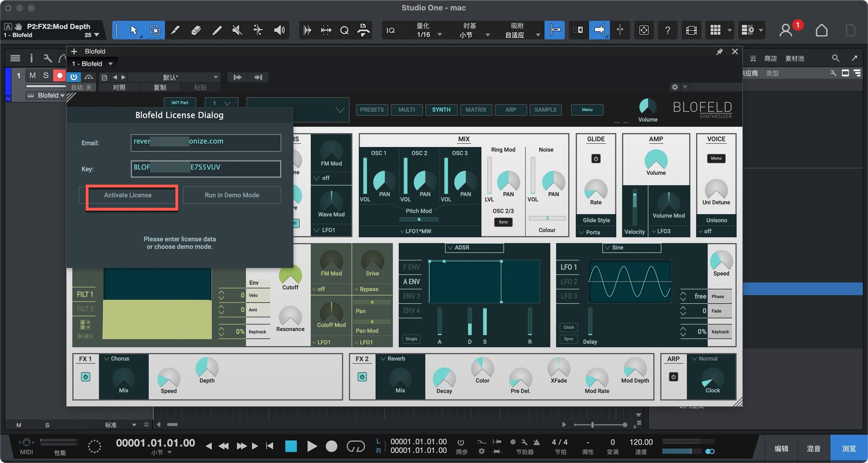This screenshot has width=868, height=463.
Task: Open the quantize 1/16 dropdown
Action: click(439, 35)
